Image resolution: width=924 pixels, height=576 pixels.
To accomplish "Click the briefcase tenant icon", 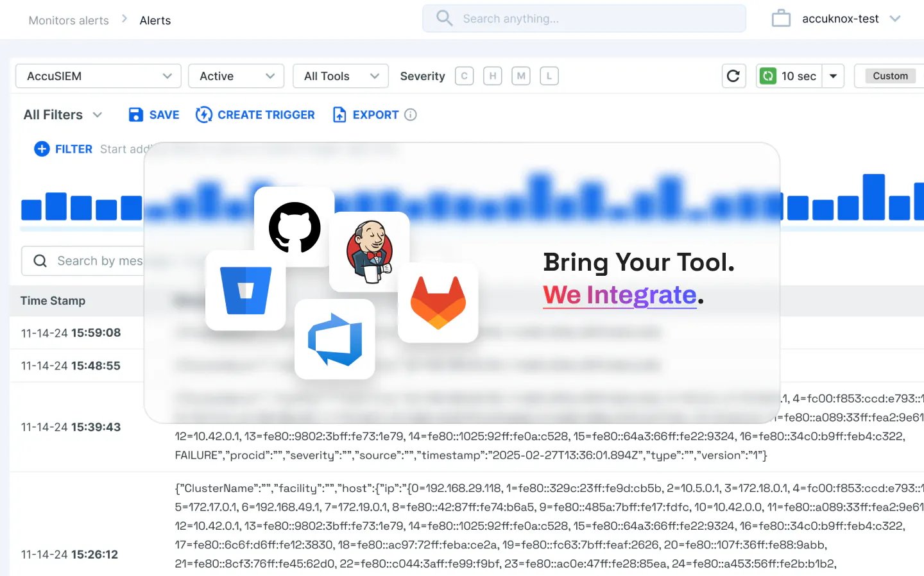I will 781,19.
